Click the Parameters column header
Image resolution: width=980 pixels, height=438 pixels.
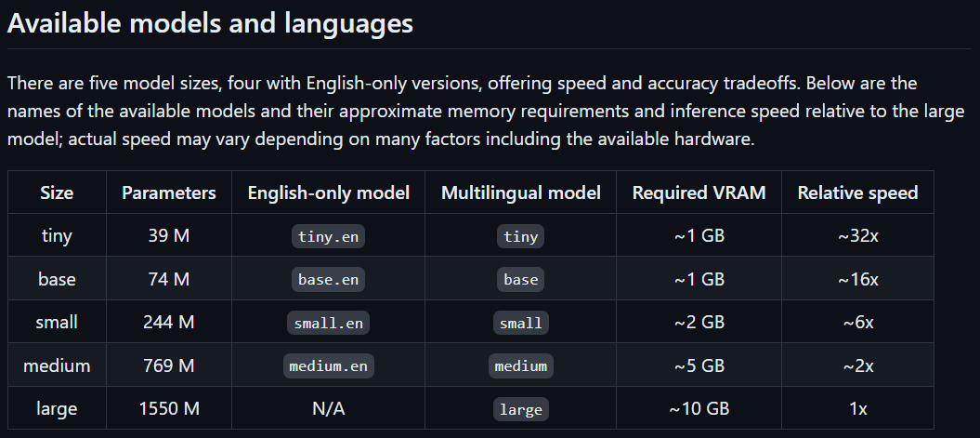tap(169, 192)
